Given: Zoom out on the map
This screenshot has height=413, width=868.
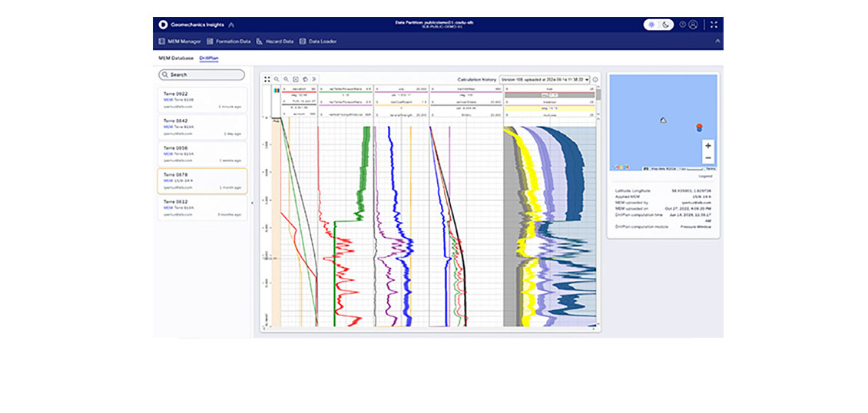Looking at the screenshot, I should [x=707, y=157].
